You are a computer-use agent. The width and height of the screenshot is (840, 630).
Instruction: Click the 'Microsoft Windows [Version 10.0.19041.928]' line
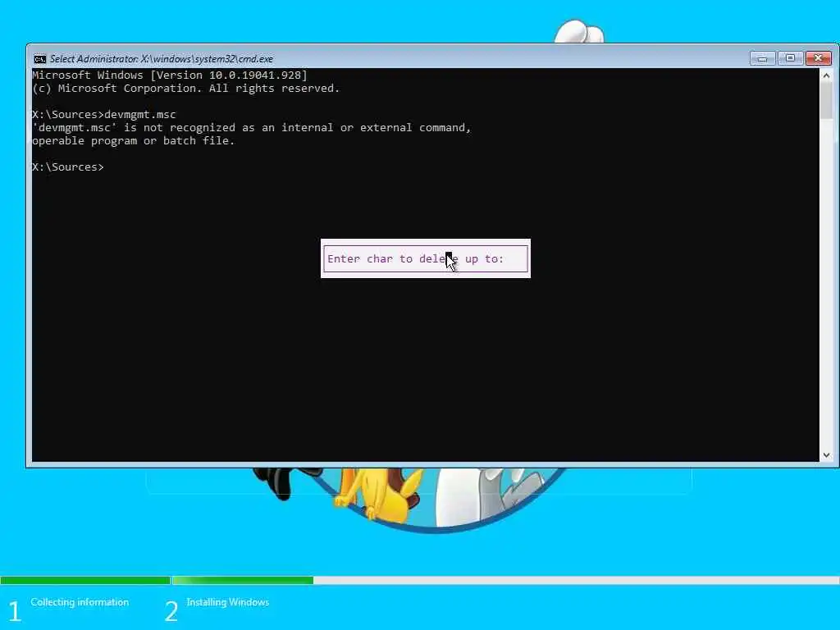tap(170, 75)
